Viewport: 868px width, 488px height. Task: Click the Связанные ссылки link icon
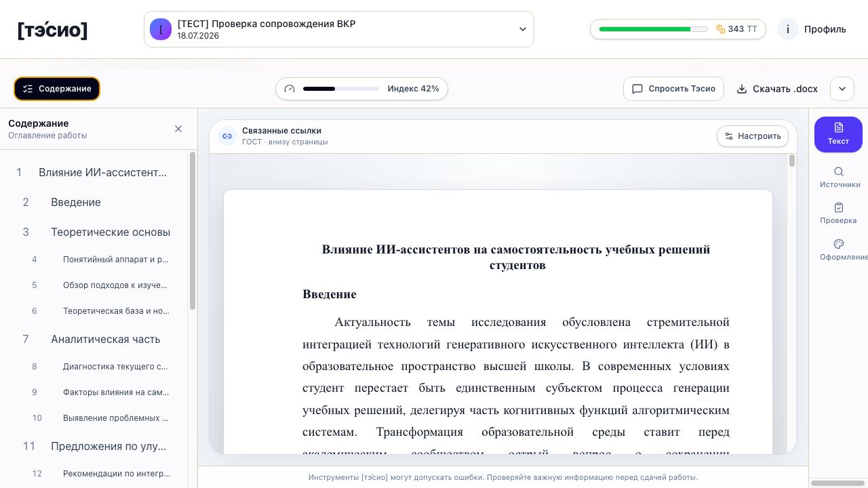pos(227,136)
